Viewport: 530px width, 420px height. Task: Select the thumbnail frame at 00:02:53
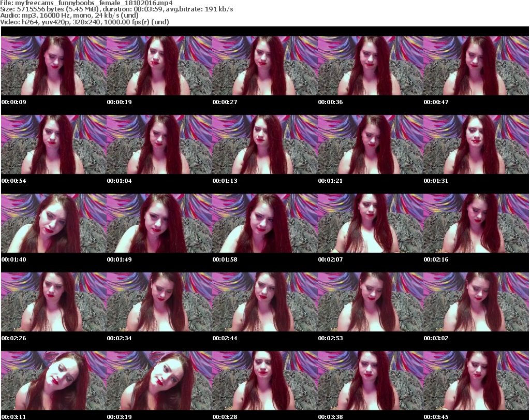pos(371,302)
